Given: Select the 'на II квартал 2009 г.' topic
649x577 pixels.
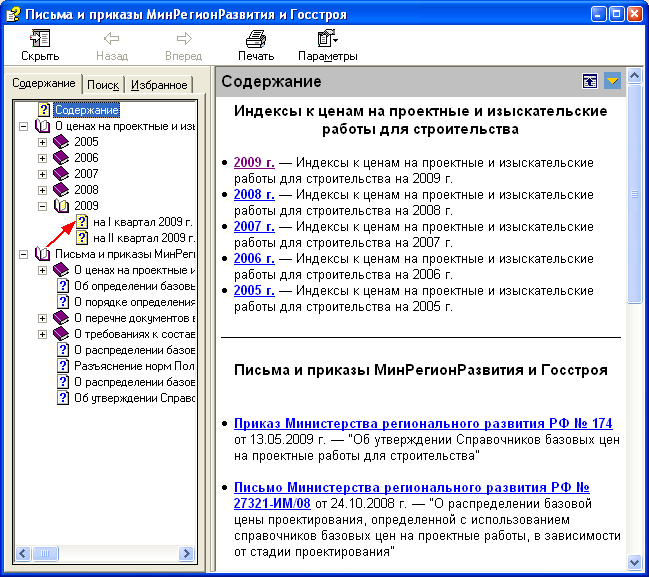Looking at the screenshot, I should pyautogui.click(x=142, y=238).
